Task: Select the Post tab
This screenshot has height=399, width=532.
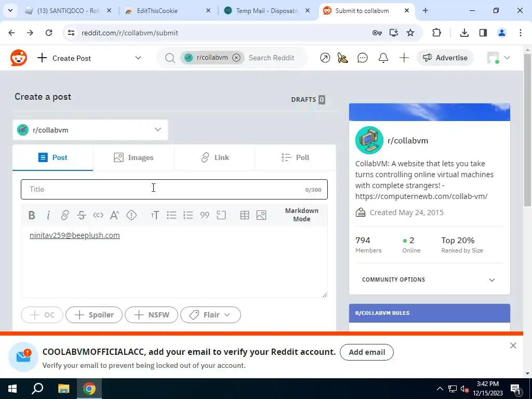Action: (x=53, y=158)
